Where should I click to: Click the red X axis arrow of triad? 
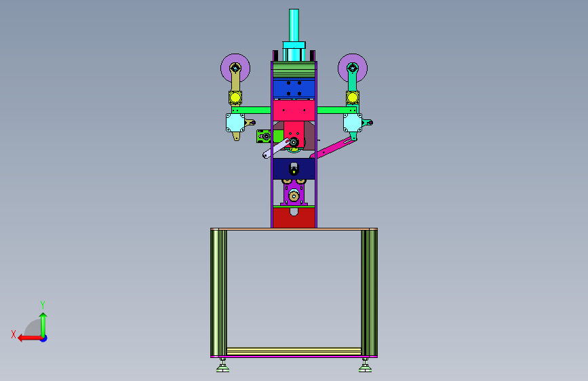(29, 338)
